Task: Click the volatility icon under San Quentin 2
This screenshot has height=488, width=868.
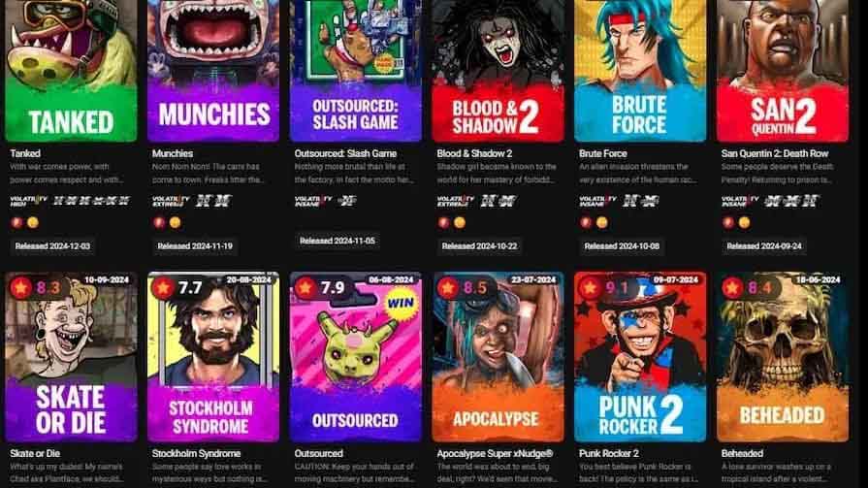Action: [x=740, y=201]
